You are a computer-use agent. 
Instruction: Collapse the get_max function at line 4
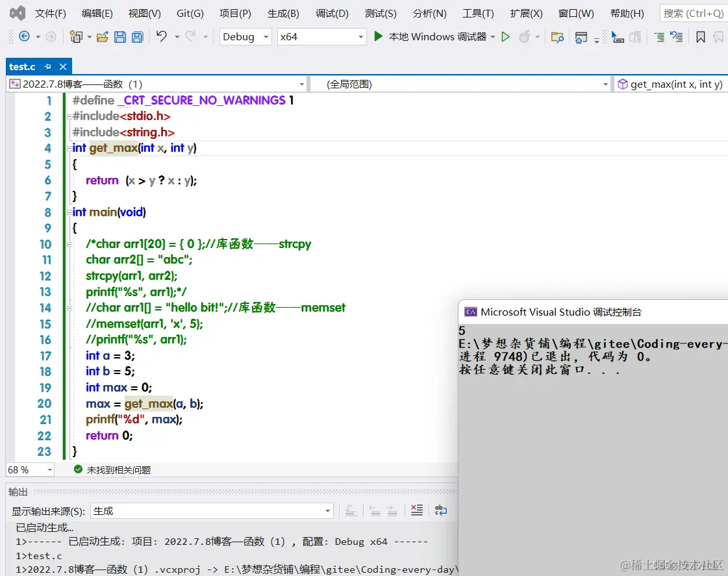coord(69,149)
